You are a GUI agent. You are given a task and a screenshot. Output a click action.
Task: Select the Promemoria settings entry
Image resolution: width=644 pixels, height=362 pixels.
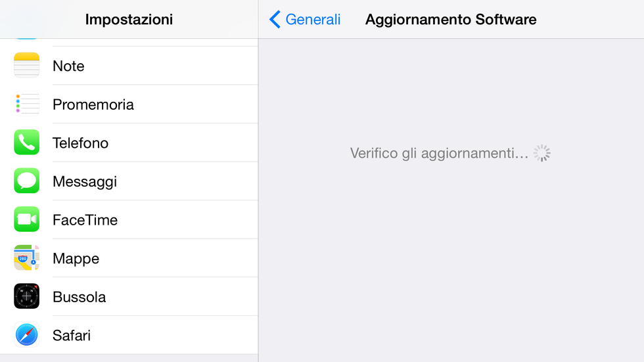pyautogui.click(x=129, y=104)
